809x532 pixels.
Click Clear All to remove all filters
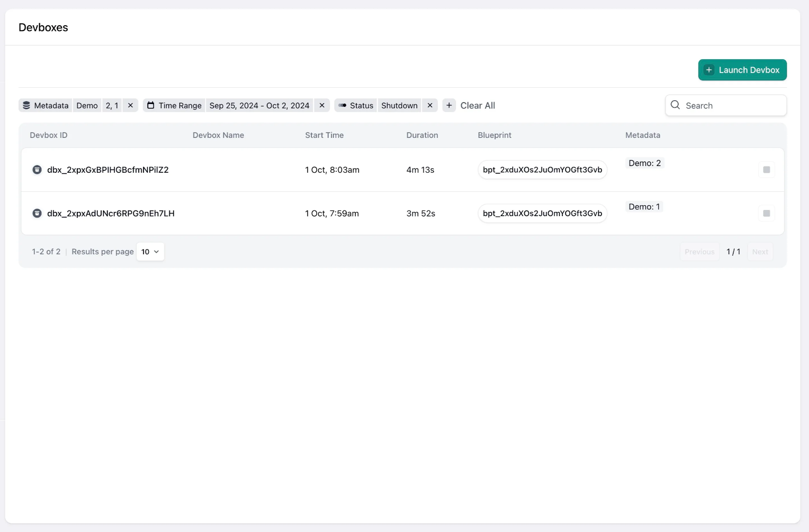(477, 105)
